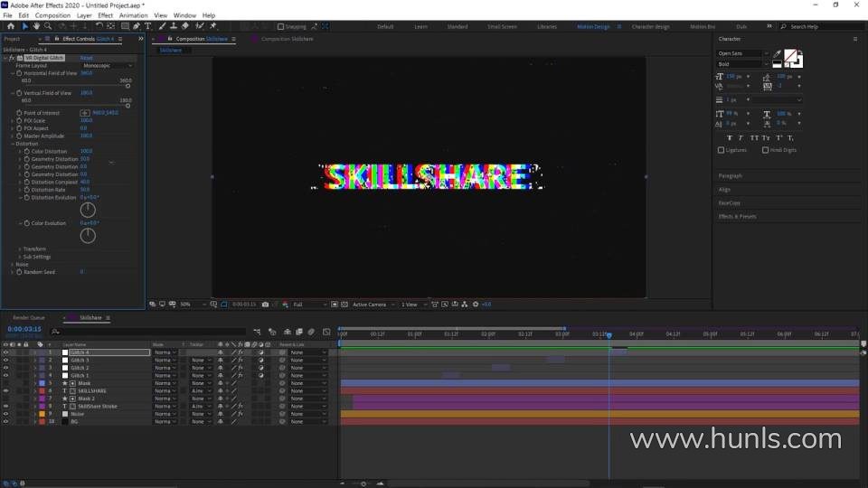Select the Roto Brush tool
Screen dimensions: 868x488
200,26
